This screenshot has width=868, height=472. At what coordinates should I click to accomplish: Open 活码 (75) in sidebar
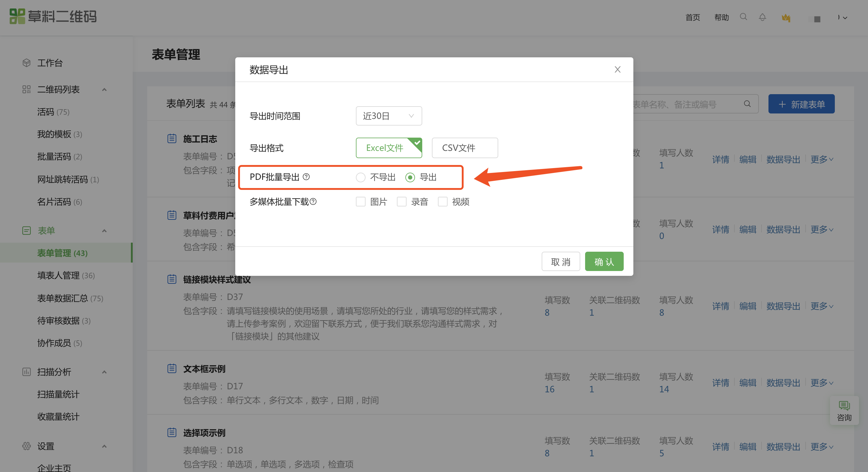(54, 112)
